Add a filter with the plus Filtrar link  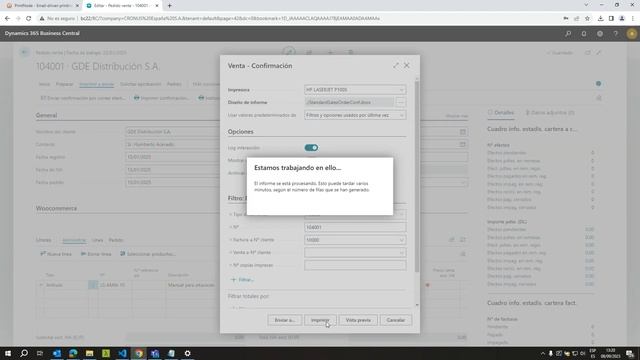[242, 280]
